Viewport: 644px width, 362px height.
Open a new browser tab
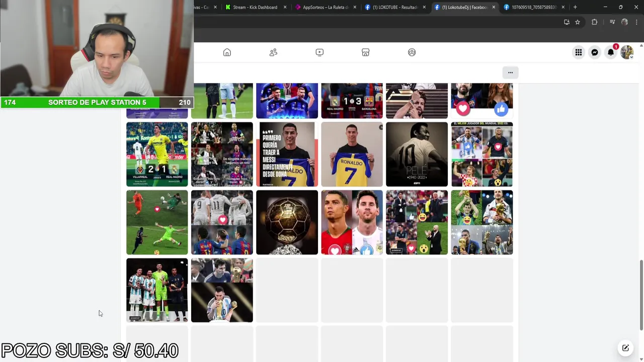click(x=575, y=7)
